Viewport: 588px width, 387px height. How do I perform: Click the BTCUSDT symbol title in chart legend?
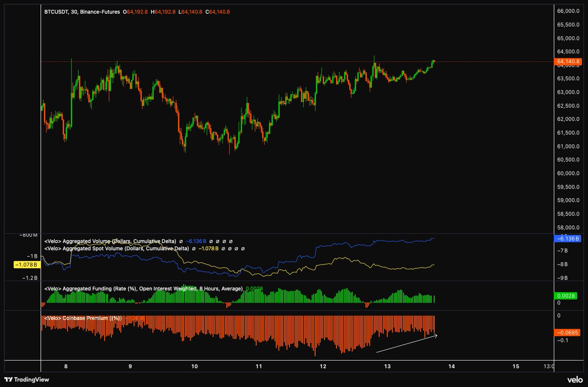click(x=81, y=12)
